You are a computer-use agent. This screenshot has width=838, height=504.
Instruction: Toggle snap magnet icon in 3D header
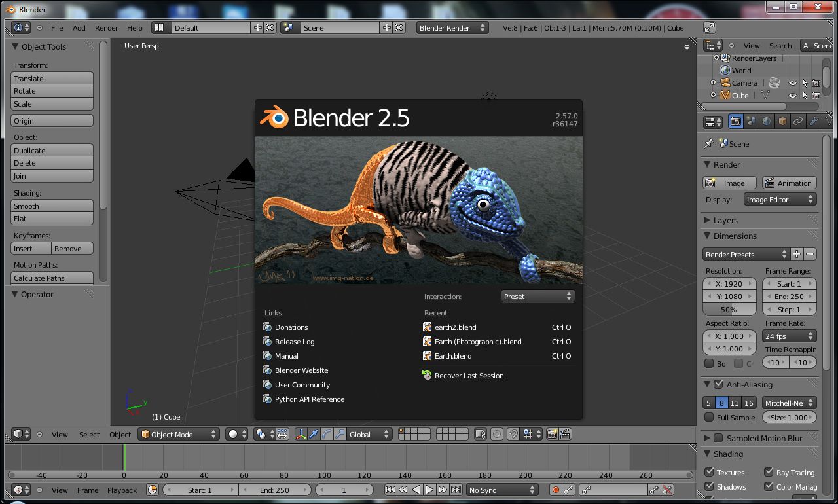coord(513,434)
